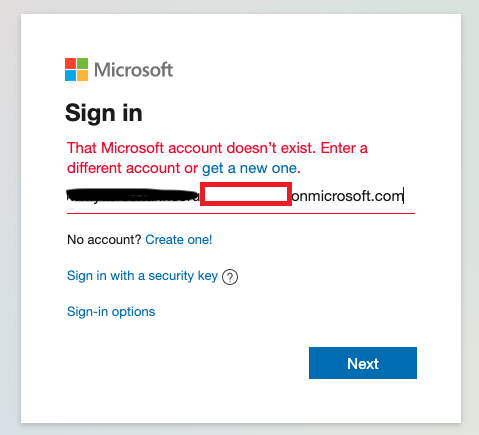Focus the email address input field
Screen dimensions: 479x435
coord(241,196)
